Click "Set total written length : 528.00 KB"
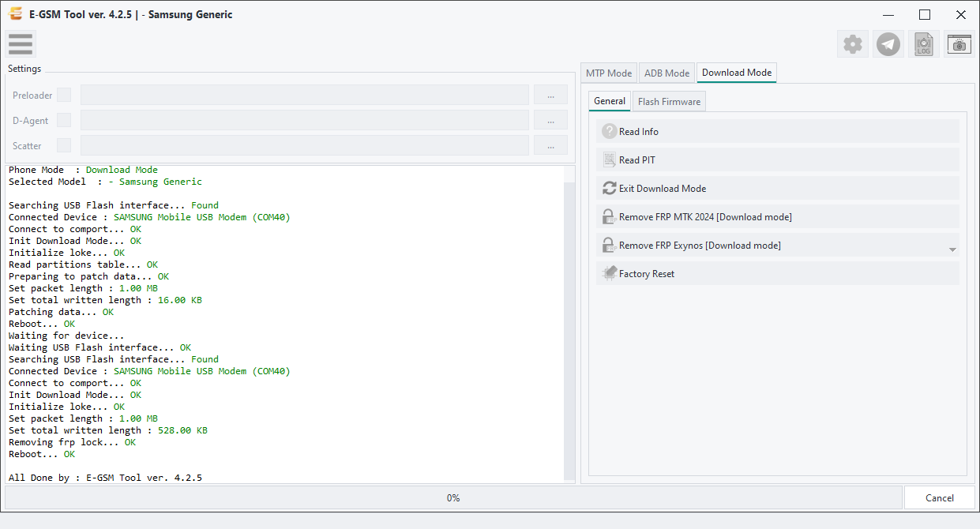 (108, 430)
